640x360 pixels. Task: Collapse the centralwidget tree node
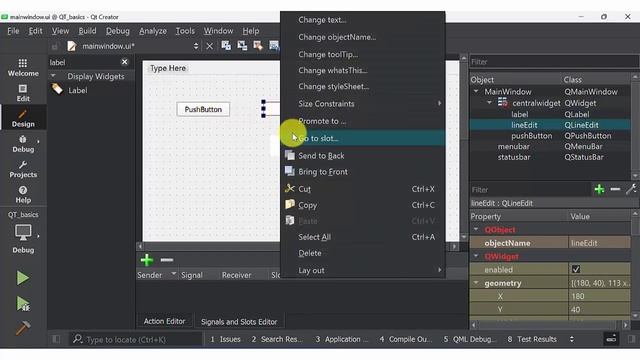coord(489,102)
